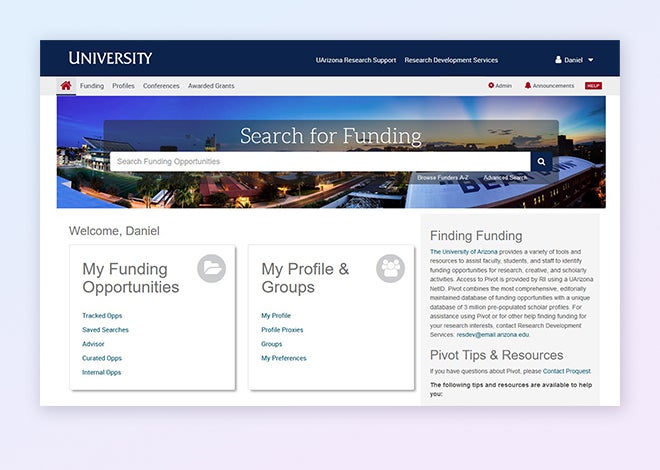Click the folder icon in My Funding Opportunities

pyautogui.click(x=211, y=268)
